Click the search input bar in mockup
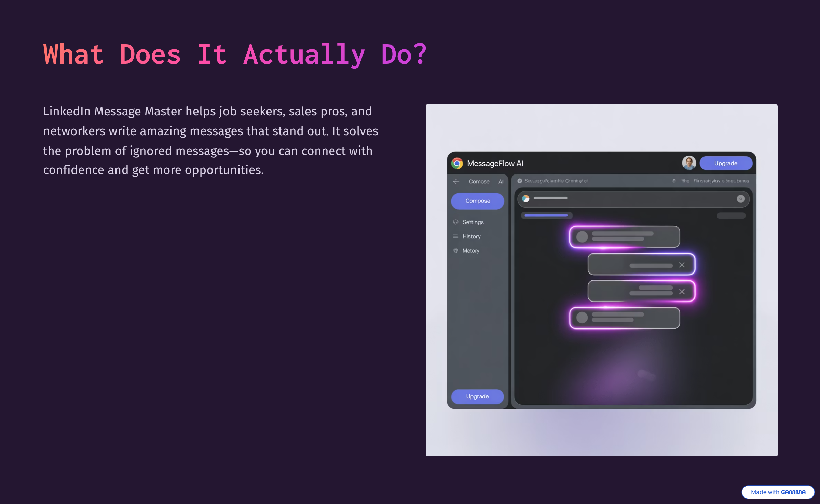This screenshot has width=820, height=504. point(633,199)
